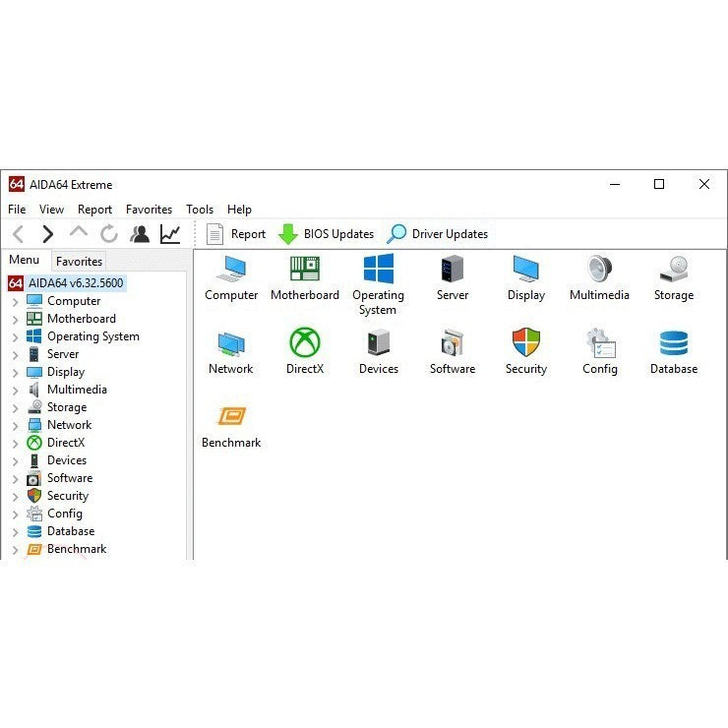Click the Driver Updates toolbar button
The height and width of the screenshot is (728, 728).
click(x=438, y=234)
